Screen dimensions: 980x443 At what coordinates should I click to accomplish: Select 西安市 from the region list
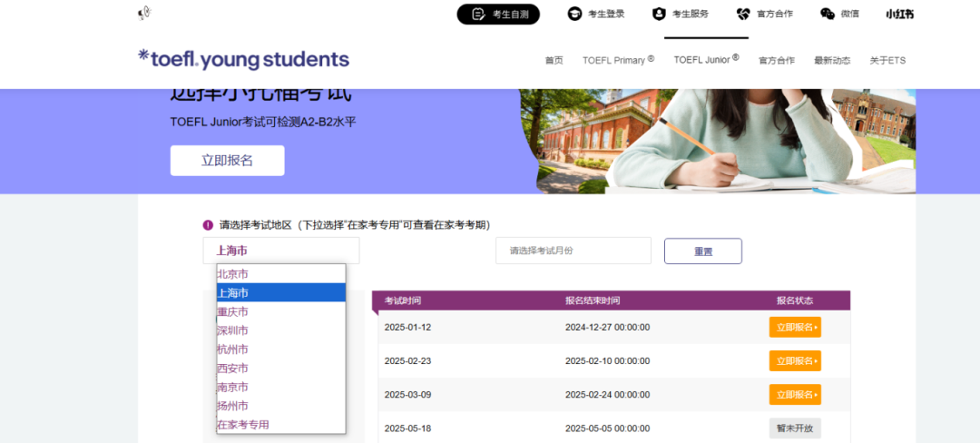click(281, 368)
